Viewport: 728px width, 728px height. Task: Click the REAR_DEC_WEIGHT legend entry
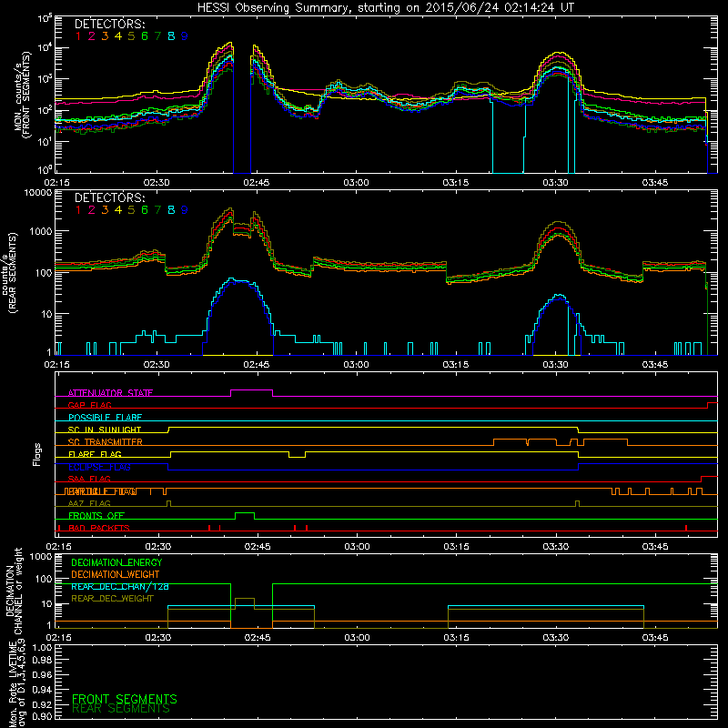point(112,599)
